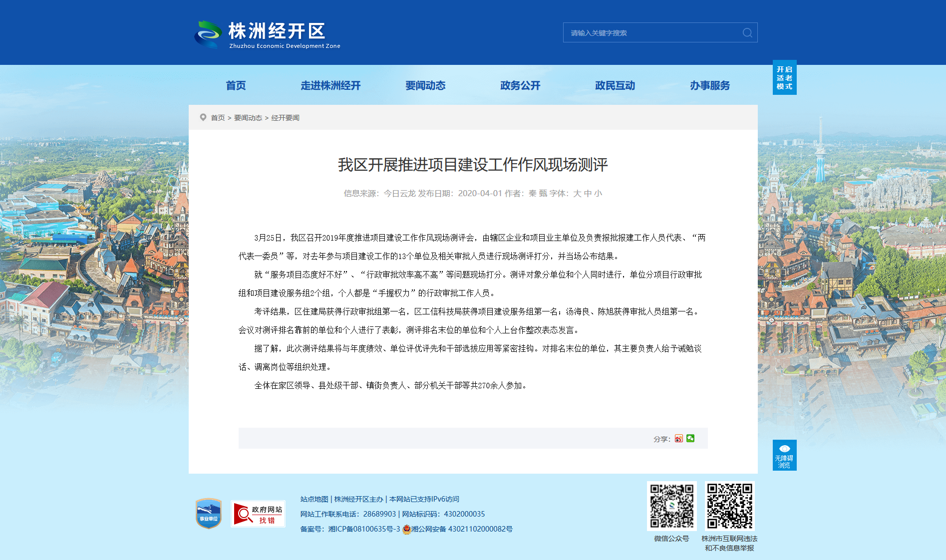This screenshot has height=560, width=946.
Task: Open the 无障碍浏览 accessibility eye button
Action: (x=784, y=455)
